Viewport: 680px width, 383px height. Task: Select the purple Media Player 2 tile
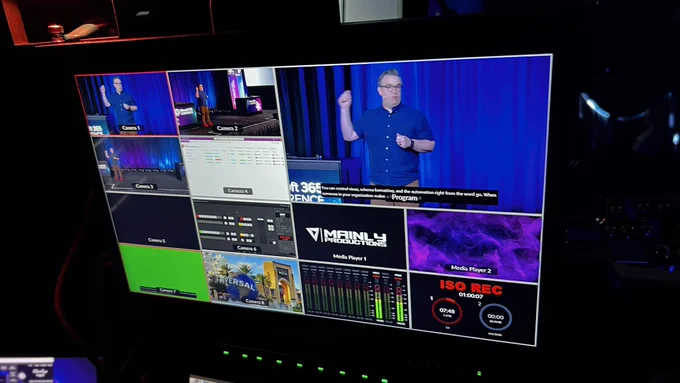(x=474, y=245)
